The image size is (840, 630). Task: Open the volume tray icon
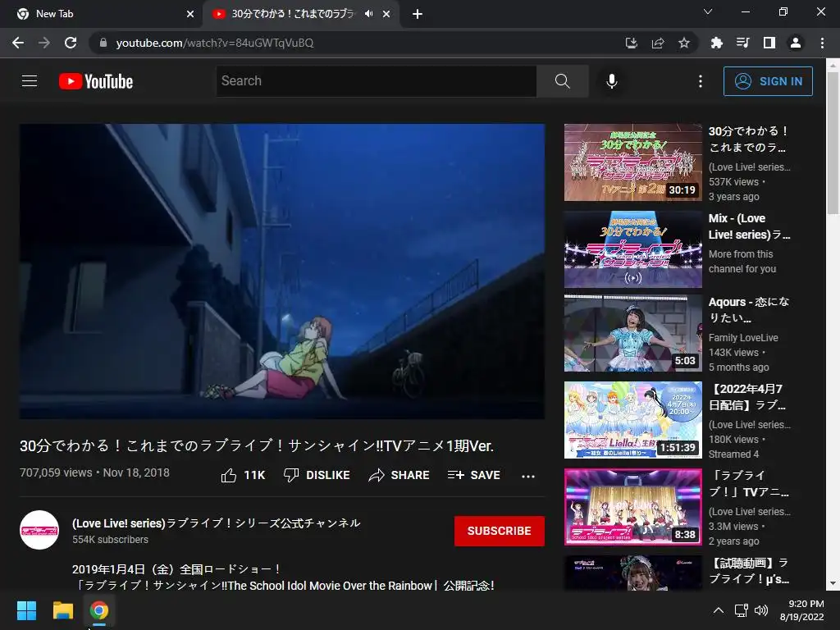point(760,610)
